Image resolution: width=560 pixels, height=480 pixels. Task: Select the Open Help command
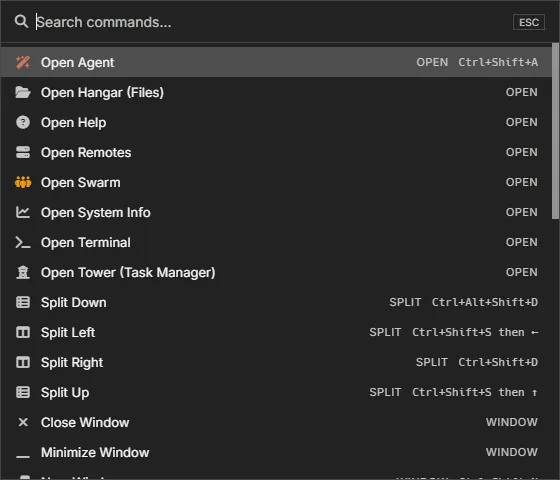(276, 122)
